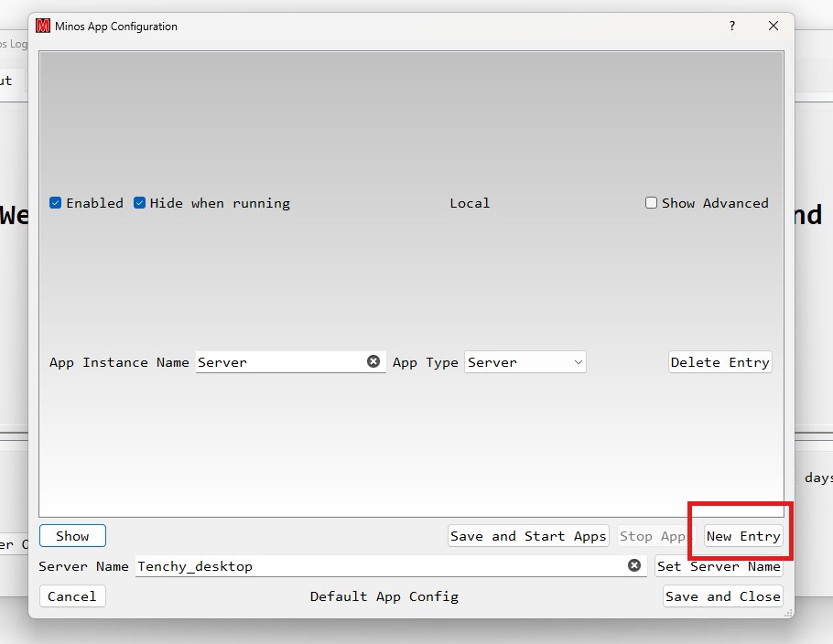Click the Show button

tap(72, 536)
